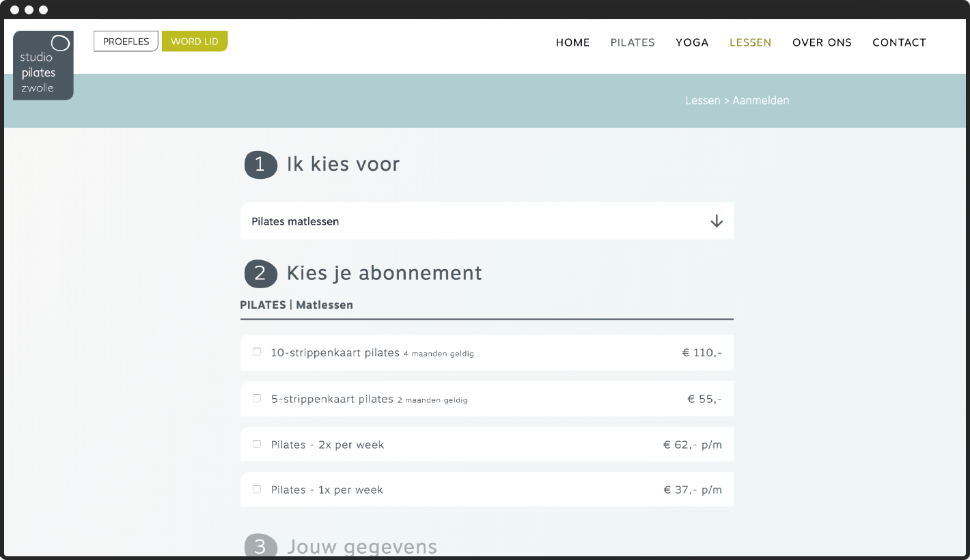Image resolution: width=970 pixels, height=560 pixels.
Task: Click the studio pilates zwolle logo
Action: (x=43, y=66)
